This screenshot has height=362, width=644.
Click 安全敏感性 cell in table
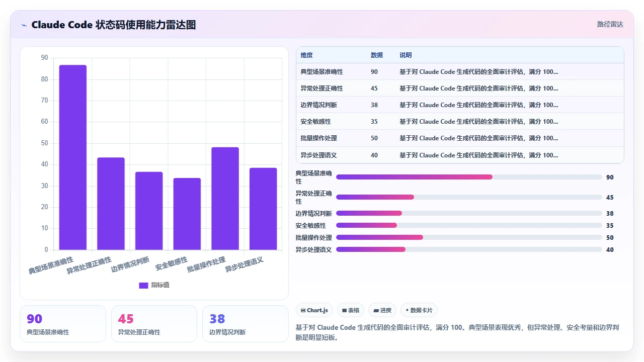tap(315, 122)
